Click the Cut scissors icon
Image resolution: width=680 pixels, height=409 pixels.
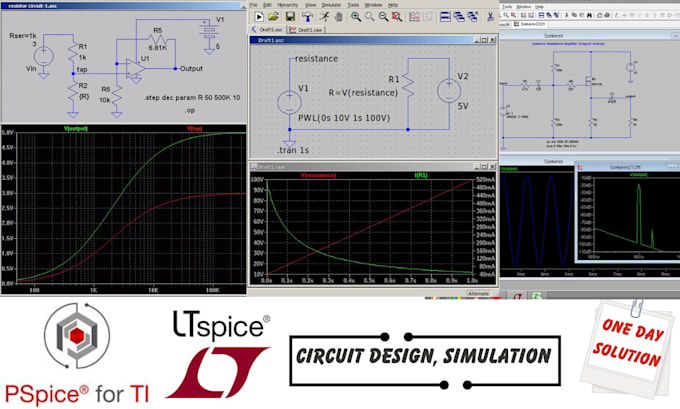[490, 17]
